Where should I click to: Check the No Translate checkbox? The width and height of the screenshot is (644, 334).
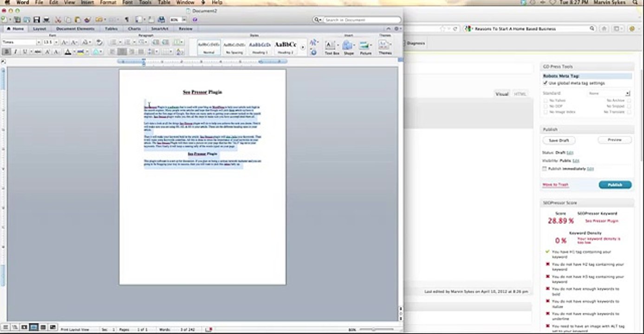[x=629, y=112]
